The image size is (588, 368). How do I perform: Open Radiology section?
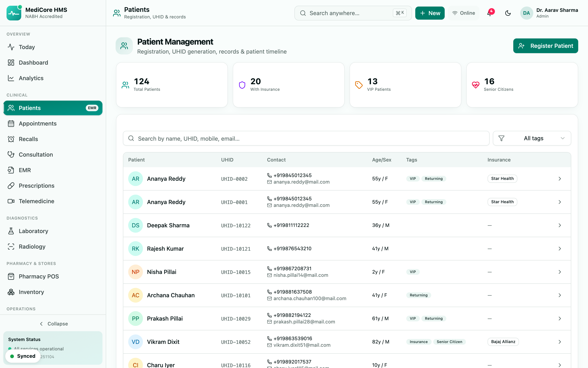point(53,247)
